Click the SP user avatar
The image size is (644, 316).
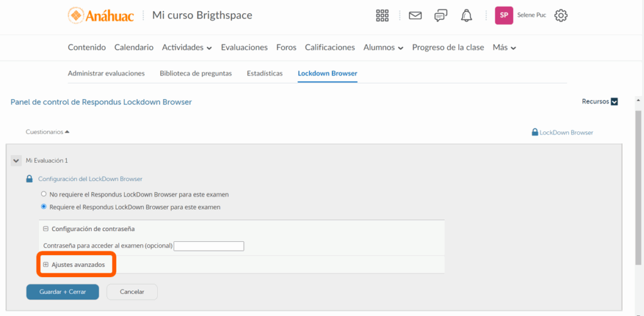point(504,16)
